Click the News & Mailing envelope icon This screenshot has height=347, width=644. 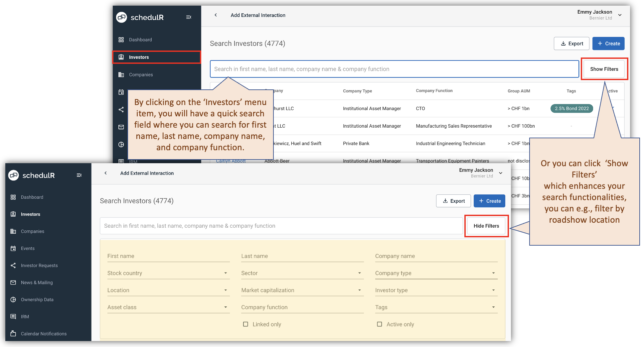pos(13,283)
